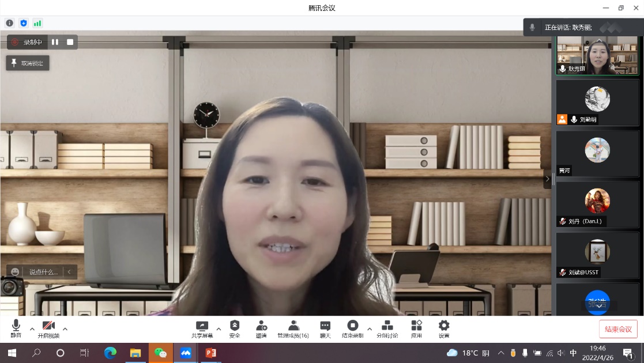Expand the share screen options arrow
644x363 pixels.
coord(219,329)
